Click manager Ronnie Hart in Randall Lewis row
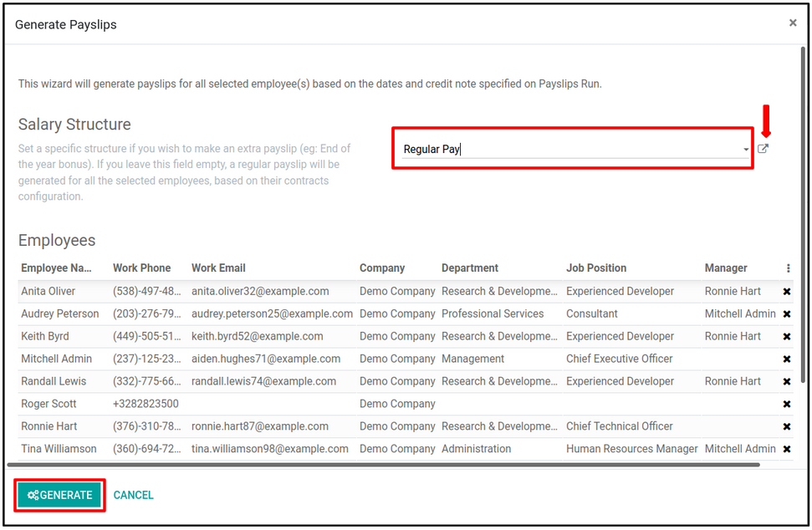 tap(733, 381)
